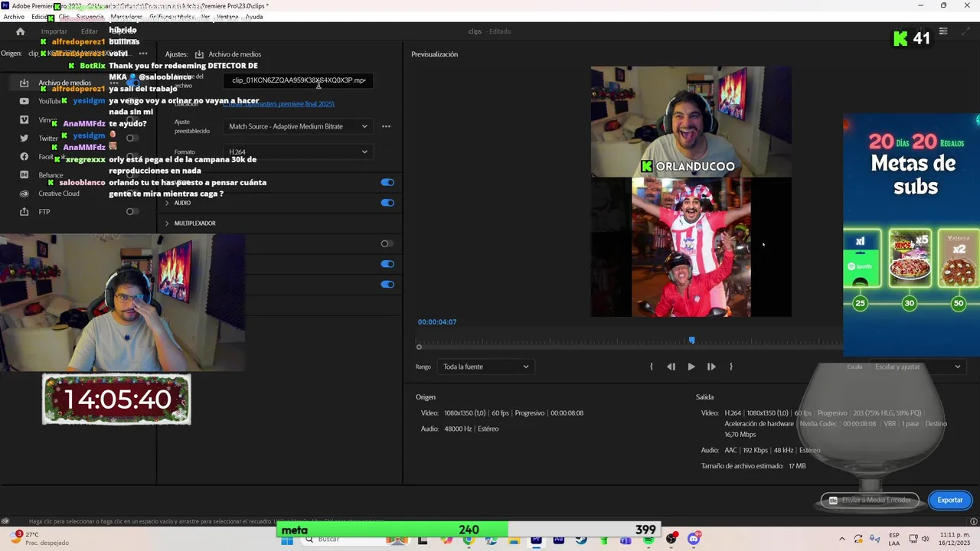Click the 00:00:04:07 timecode
The image size is (980, 551).
click(x=437, y=322)
